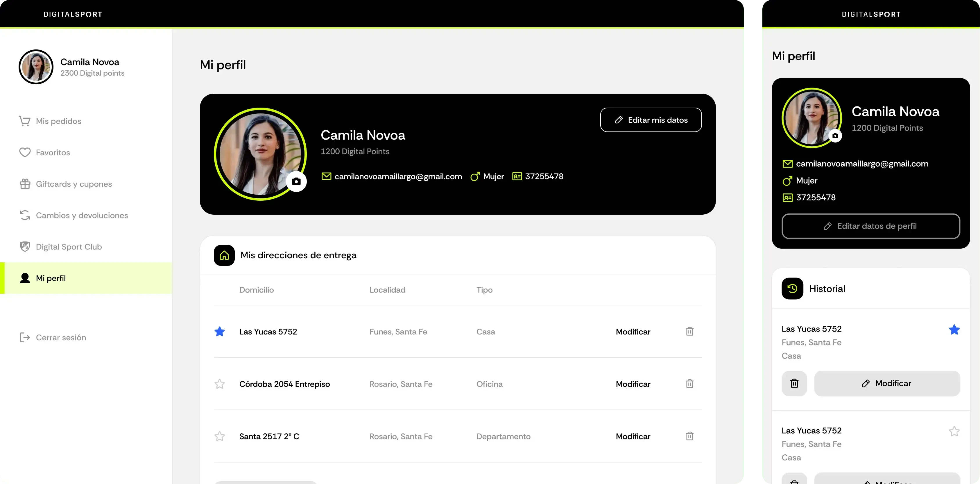Click Modificar for Córdoba 2054 Entrepiso
The width and height of the screenshot is (980, 484).
tap(633, 384)
